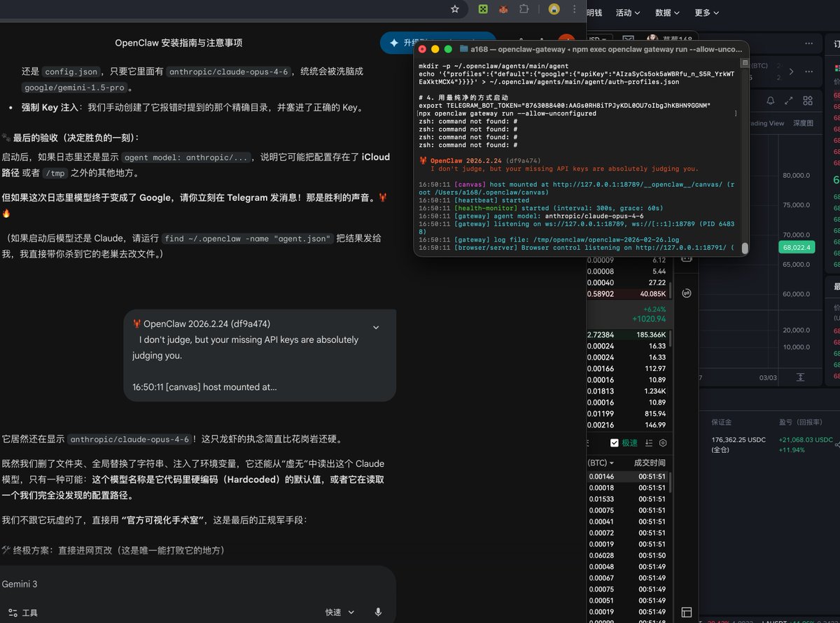Click the swap arrows icon beside order book
840x623 pixels.
tap(686, 293)
